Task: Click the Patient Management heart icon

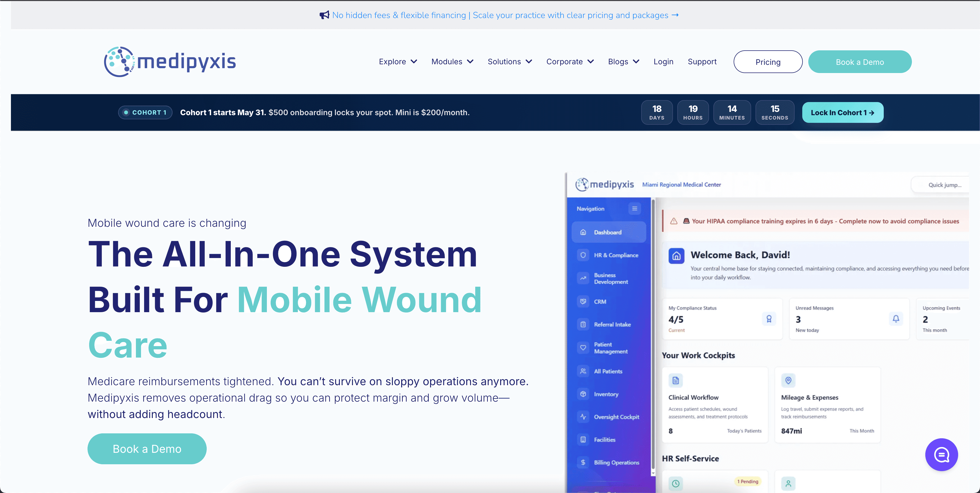Action: point(583,347)
